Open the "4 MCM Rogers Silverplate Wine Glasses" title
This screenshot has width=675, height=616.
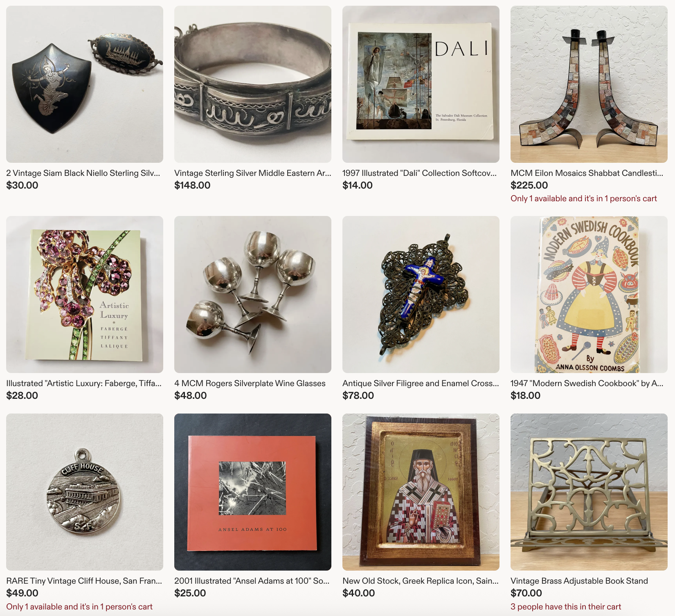point(250,383)
